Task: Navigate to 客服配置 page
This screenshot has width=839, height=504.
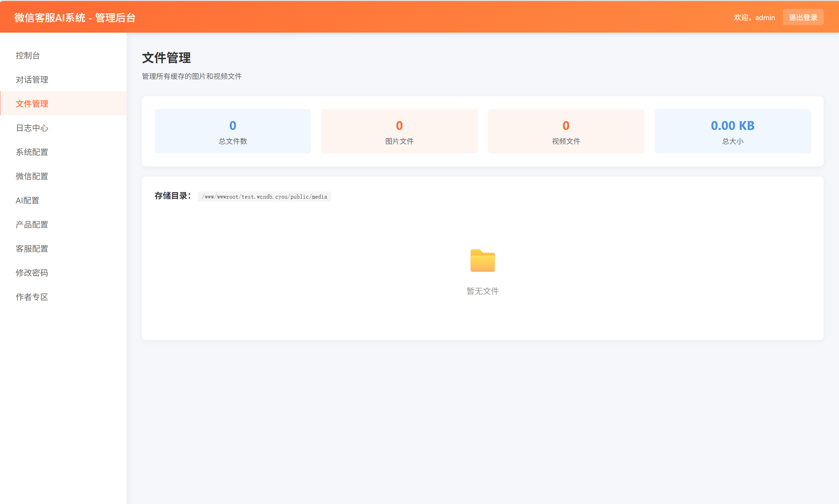Action: click(32, 248)
